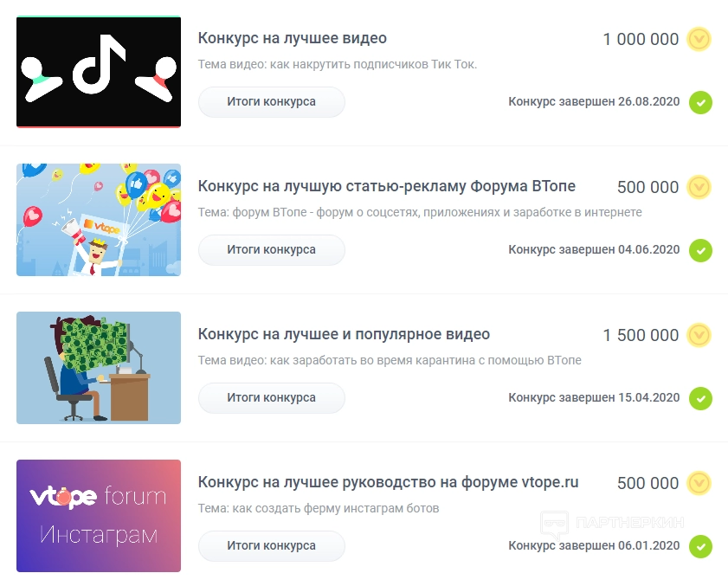The image size is (728, 586).
Task: Click the coin icon beside the Instagram guide contest prize
Action: coord(699,483)
